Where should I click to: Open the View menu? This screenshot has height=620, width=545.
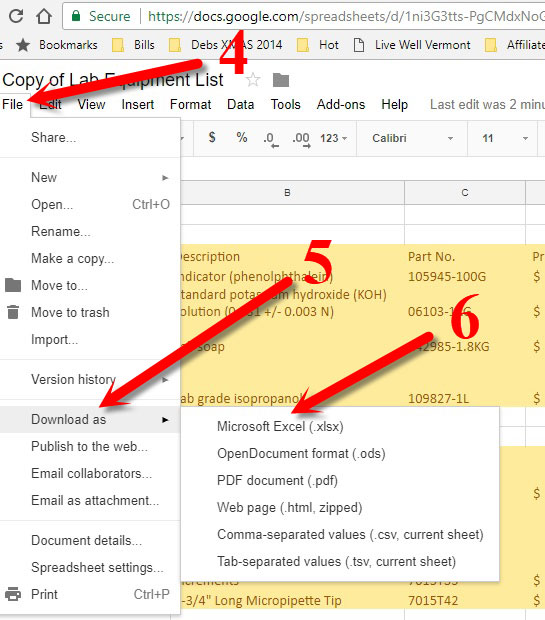pyautogui.click(x=91, y=104)
